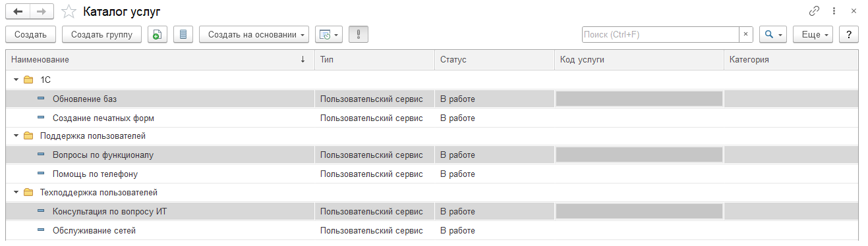
Task: Select the Техподдержка пользователей folder icon
Action: point(28,193)
